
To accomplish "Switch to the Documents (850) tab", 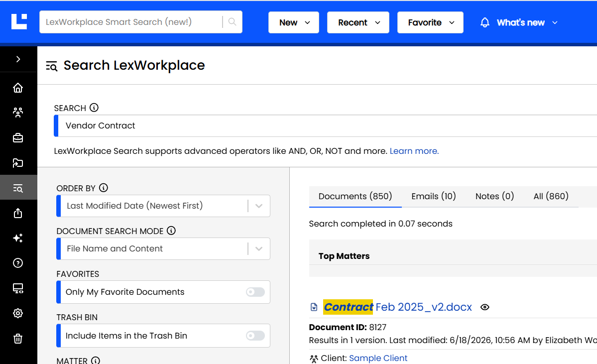I will (355, 197).
